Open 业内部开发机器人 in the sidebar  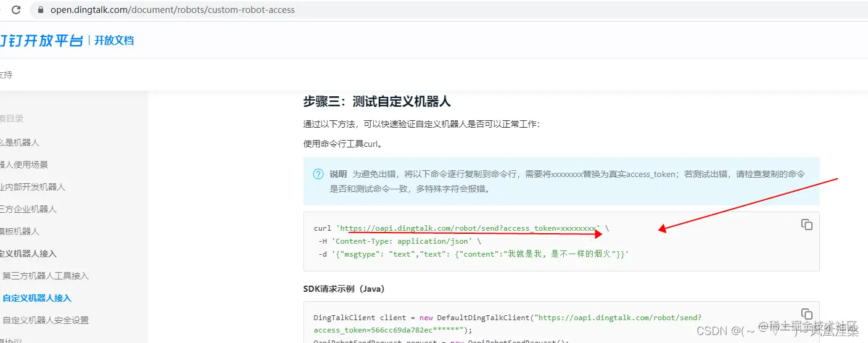click(33, 187)
